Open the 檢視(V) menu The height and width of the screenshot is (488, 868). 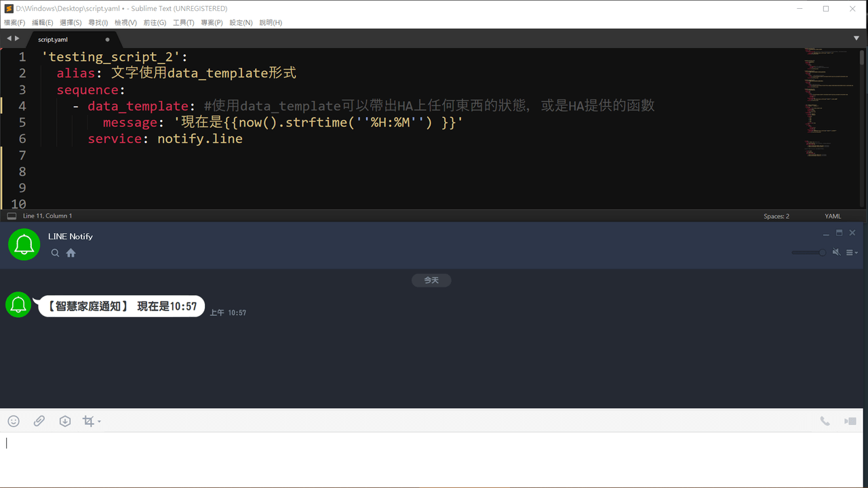tap(125, 22)
